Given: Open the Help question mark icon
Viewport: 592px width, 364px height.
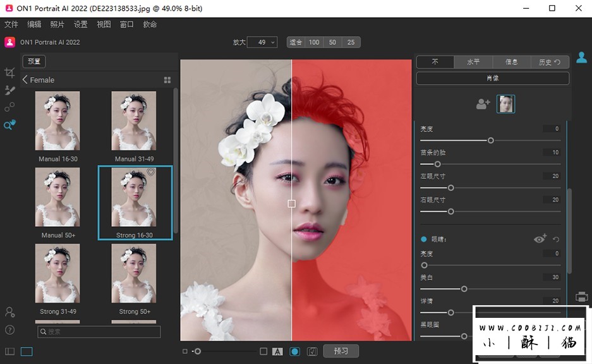Looking at the screenshot, I should click(9, 329).
